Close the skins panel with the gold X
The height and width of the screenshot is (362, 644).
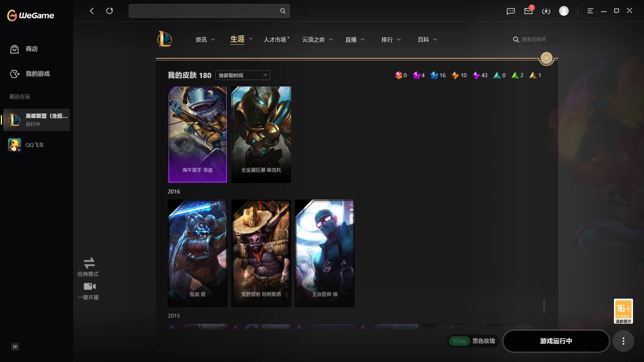547,58
